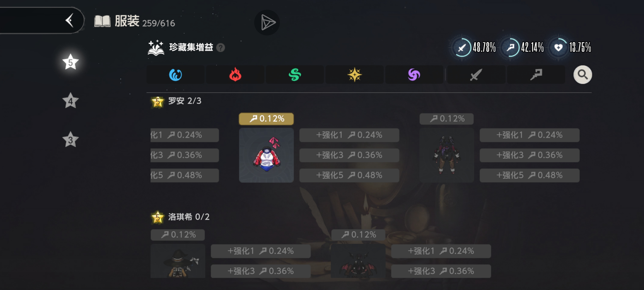Screen dimensions: 644x290
Task: Open the dark armor costume thumbnail
Action: point(447,155)
